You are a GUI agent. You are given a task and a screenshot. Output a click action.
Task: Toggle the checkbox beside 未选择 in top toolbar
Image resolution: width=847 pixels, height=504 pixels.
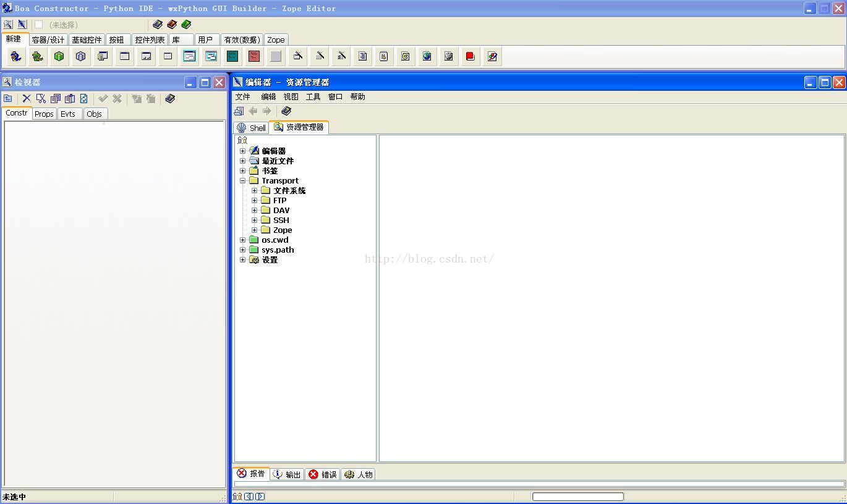coord(38,25)
